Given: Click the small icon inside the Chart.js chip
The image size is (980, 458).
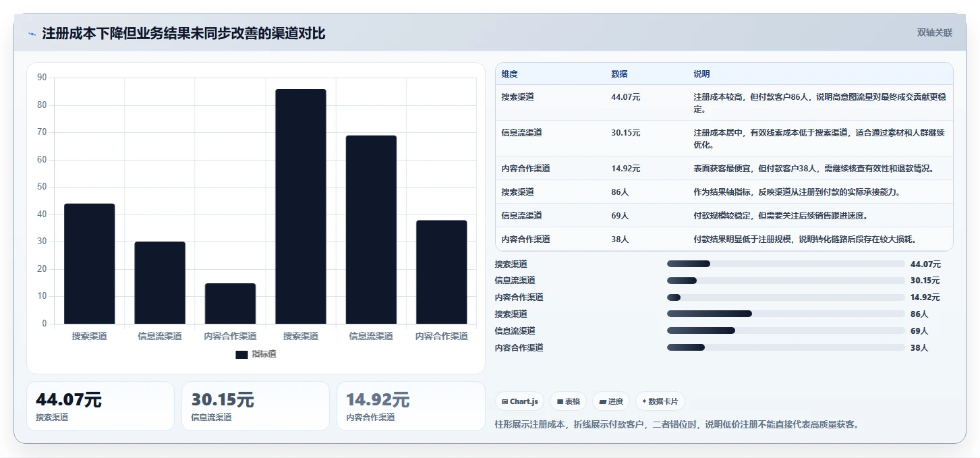Looking at the screenshot, I should click(x=505, y=401).
